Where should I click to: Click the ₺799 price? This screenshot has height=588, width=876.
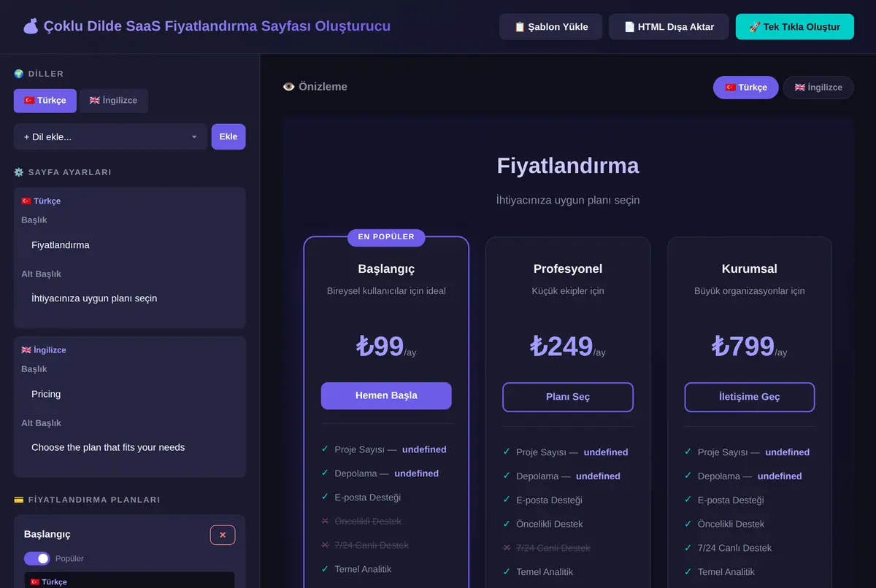pos(743,346)
